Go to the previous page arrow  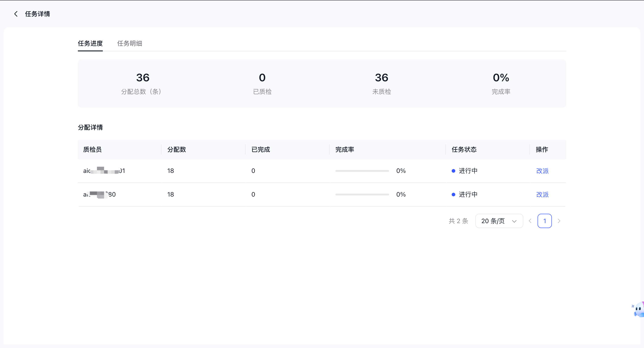[530, 221]
